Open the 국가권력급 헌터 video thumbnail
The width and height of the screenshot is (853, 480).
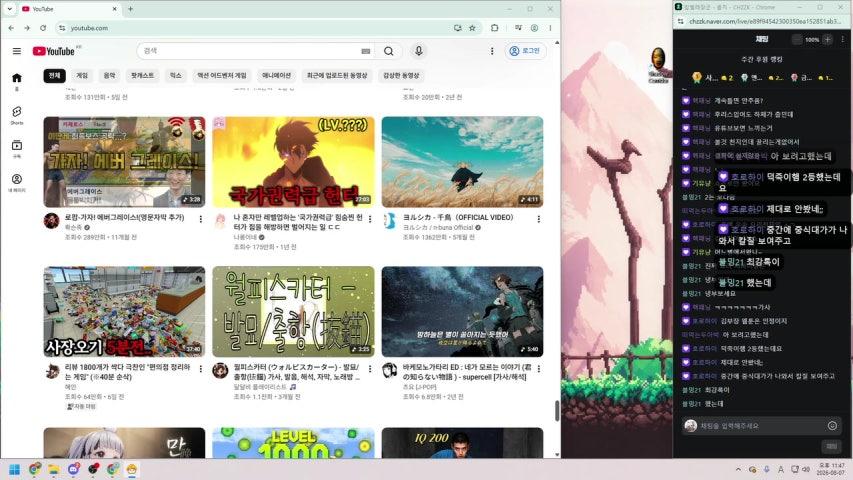coord(293,162)
